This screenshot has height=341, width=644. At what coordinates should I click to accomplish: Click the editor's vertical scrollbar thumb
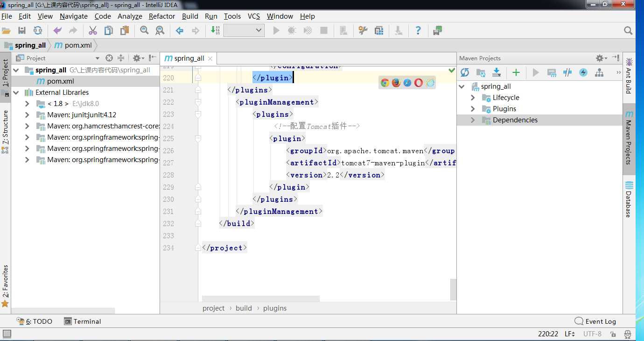[x=453, y=290]
